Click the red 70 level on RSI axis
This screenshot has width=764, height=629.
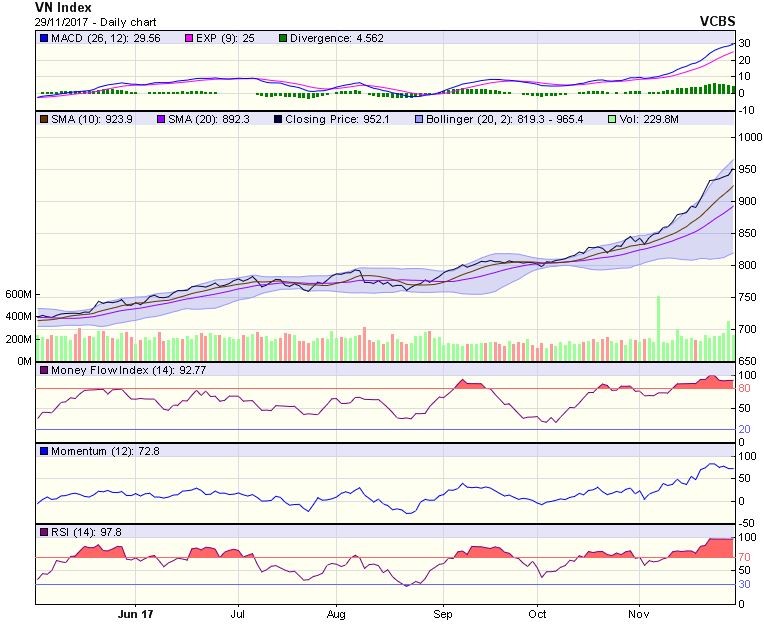(744, 557)
